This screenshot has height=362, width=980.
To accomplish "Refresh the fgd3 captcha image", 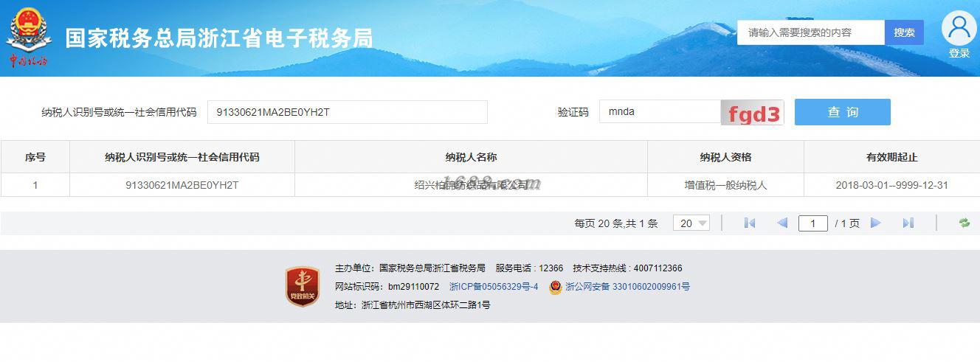I will tap(753, 113).
